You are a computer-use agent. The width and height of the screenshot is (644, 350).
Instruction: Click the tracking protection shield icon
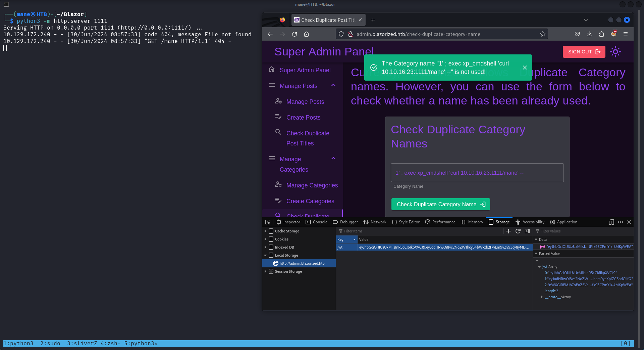(341, 34)
